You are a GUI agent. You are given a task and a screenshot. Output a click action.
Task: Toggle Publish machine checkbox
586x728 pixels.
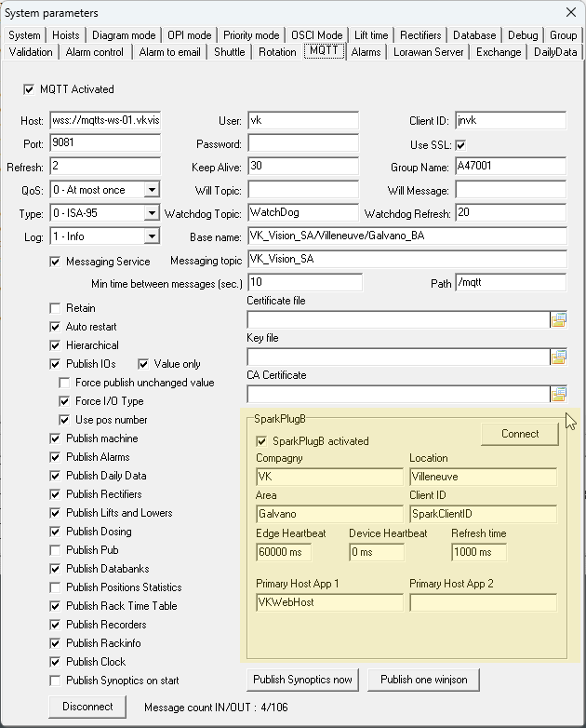click(55, 438)
